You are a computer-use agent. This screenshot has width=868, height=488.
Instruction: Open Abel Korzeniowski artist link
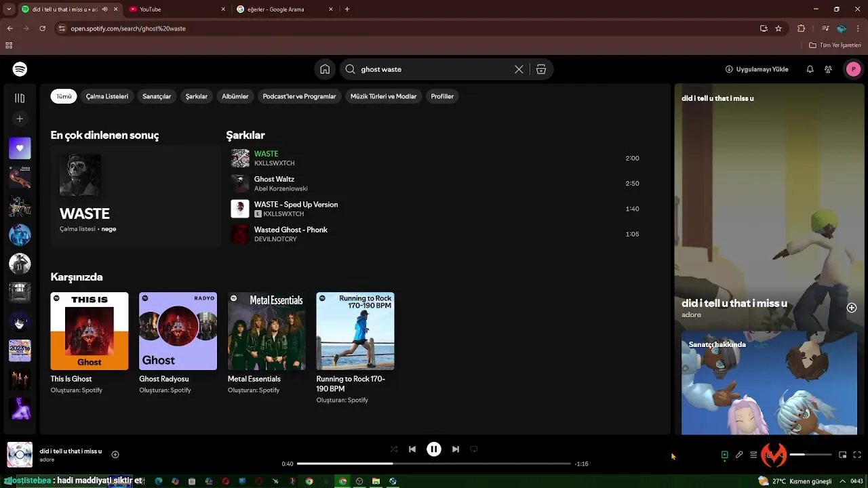tap(281, 188)
